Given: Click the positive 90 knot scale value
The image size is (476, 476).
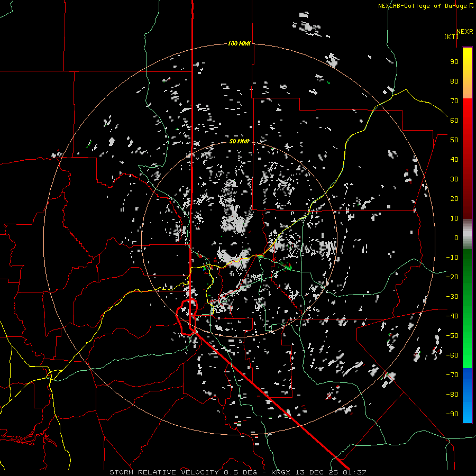Looking at the screenshot, I should (x=454, y=62).
